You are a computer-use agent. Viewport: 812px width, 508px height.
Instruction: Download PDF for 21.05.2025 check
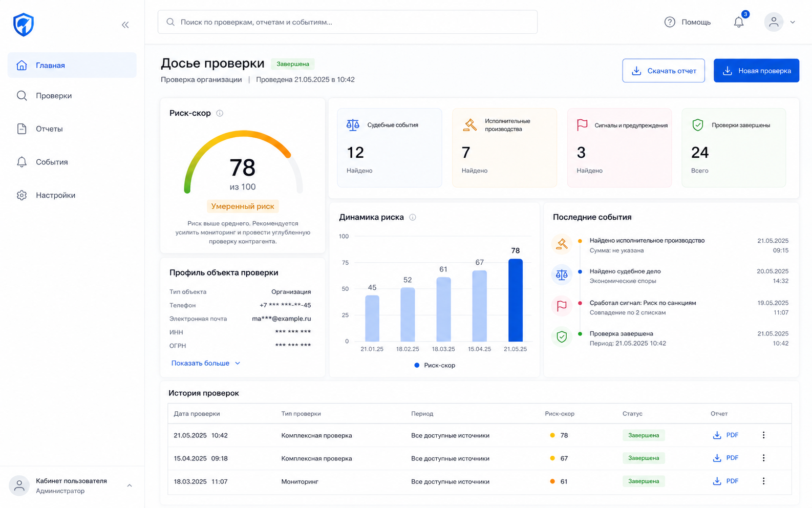pos(725,435)
